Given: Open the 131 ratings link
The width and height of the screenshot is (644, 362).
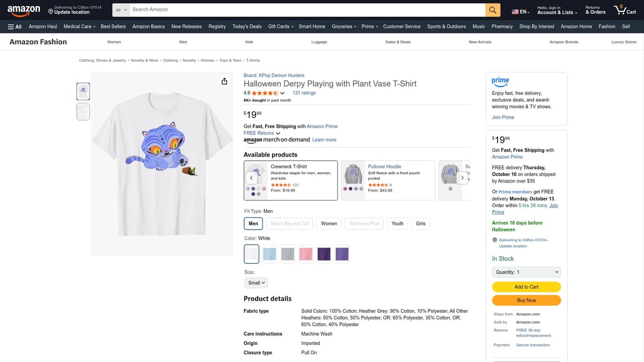Looking at the screenshot, I should tap(304, 92).
